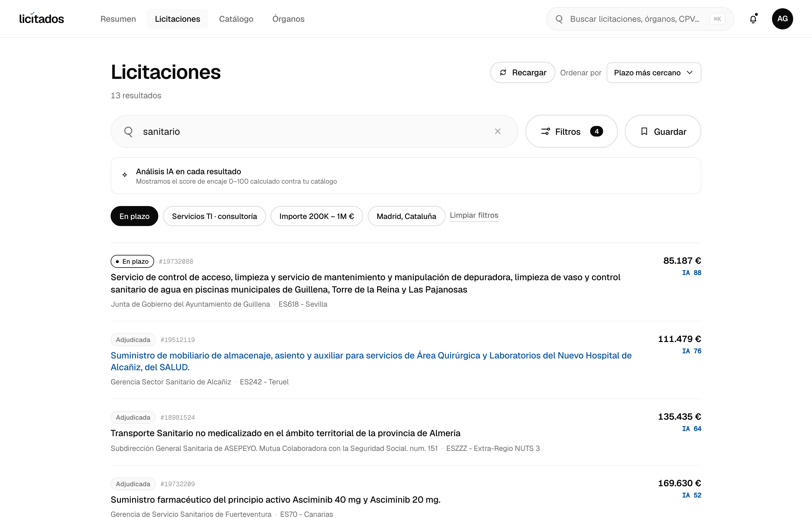
Task: Open the Suministro farmacéutico Asciminib tender
Action: coord(275,499)
